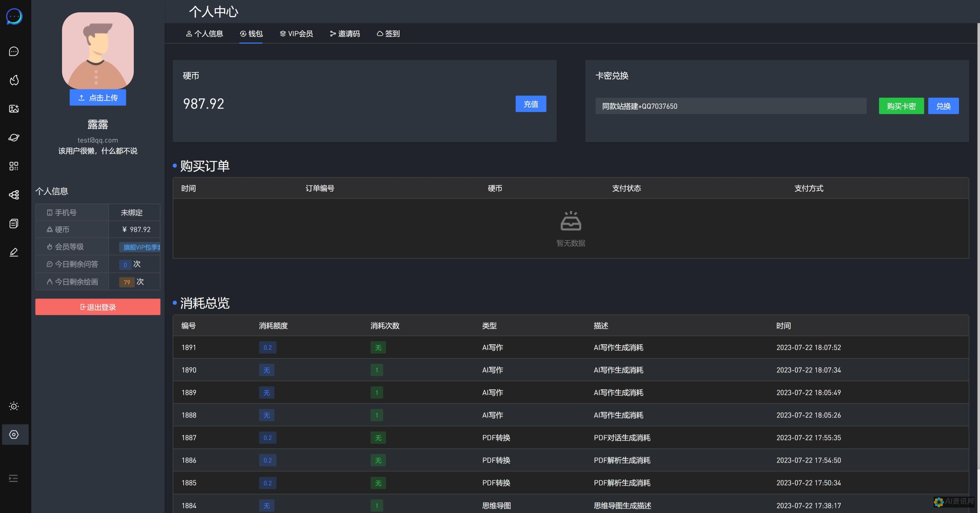Screen dimensions: 980x513
Task: Switch to the 邀请码 tab
Action: [x=345, y=34]
